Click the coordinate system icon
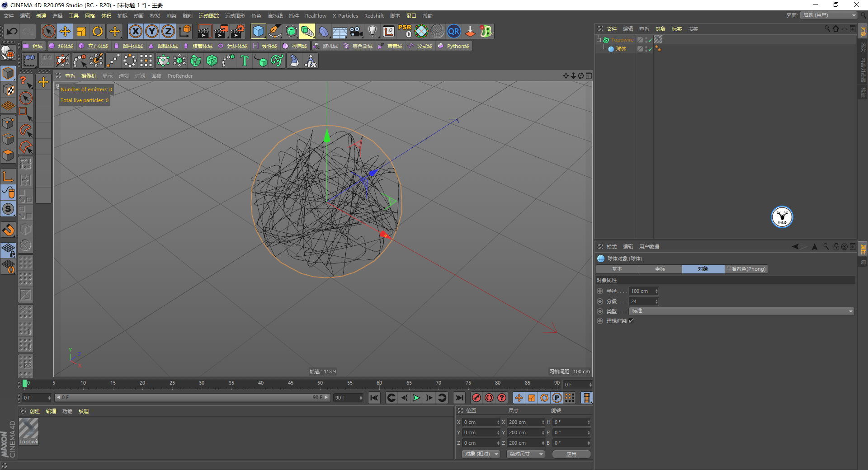Screen dimensions: 868x470 [185, 31]
